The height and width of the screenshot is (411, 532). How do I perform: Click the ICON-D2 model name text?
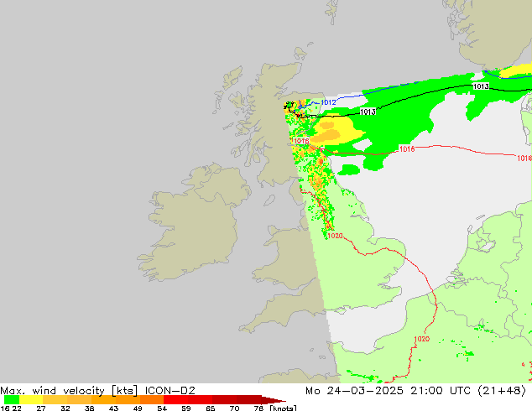(x=170, y=391)
